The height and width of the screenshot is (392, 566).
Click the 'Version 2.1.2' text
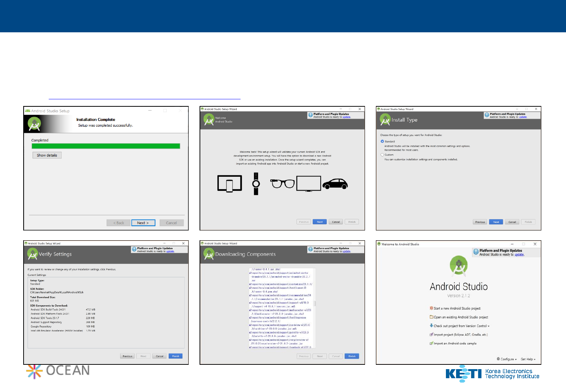click(459, 296)
